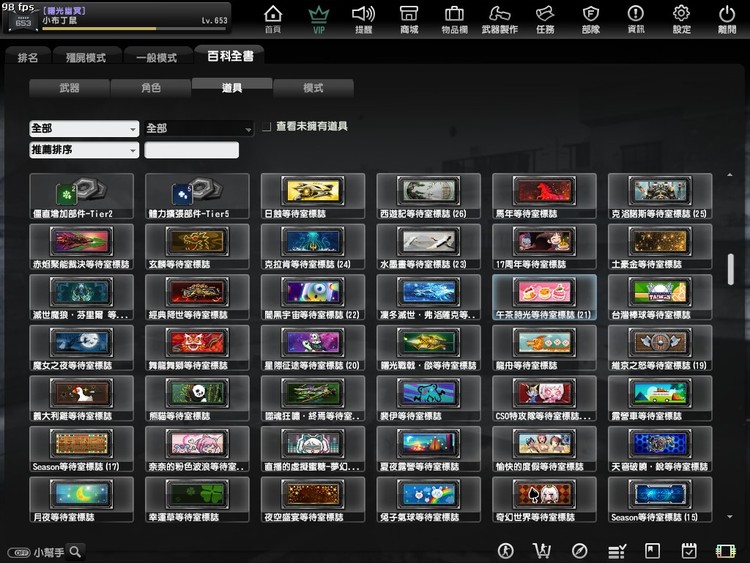Select 午茶時光等待室標誌 (21) item
Screen dimensions: 750x563
tap(544, 298)
